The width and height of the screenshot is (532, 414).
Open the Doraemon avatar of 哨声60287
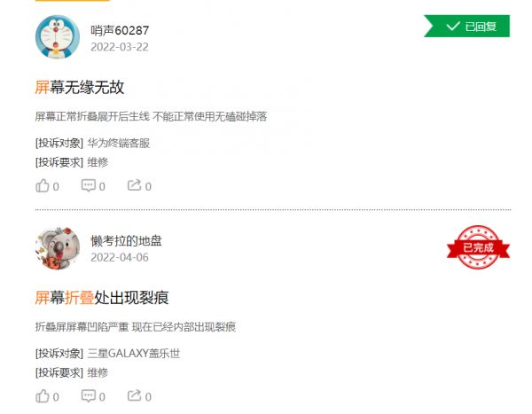point(58,36)
